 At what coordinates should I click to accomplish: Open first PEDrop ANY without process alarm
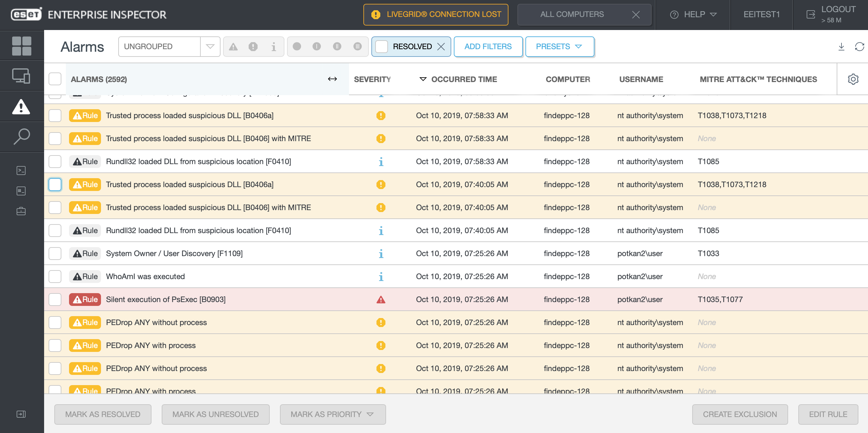click(156, 323)
